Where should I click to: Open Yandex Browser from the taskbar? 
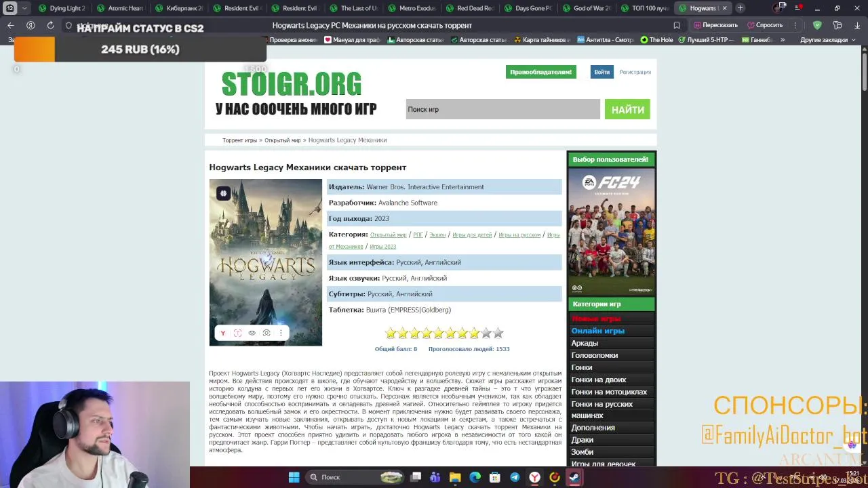pos(534,477)
